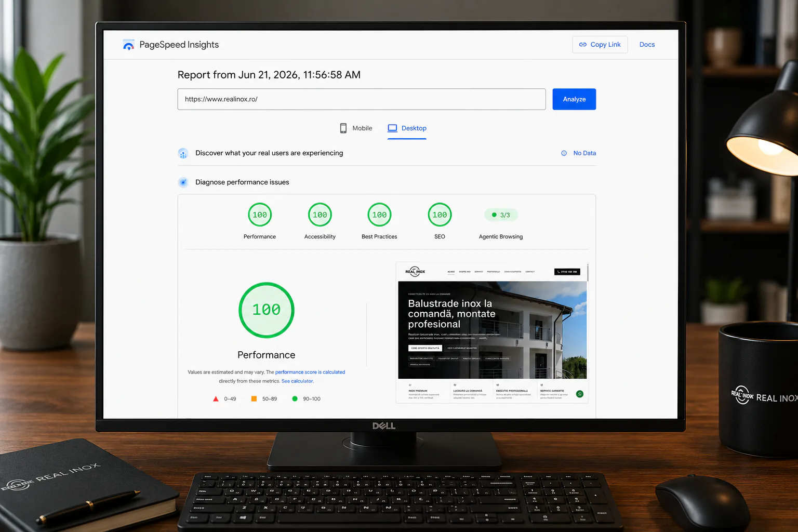Click the URL input field with realinox.ro

(x=362, y=99)
